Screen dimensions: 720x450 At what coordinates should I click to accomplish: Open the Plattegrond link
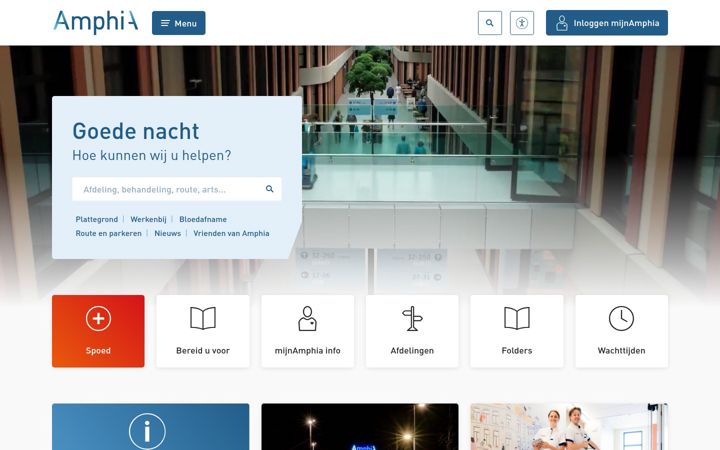[x=96, y=219]
